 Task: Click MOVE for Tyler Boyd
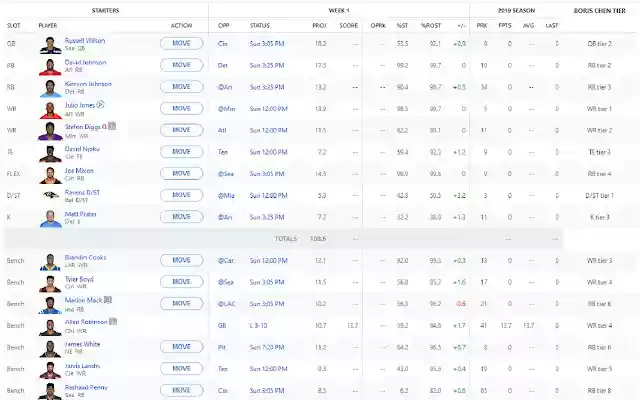(x=182, y=282)
